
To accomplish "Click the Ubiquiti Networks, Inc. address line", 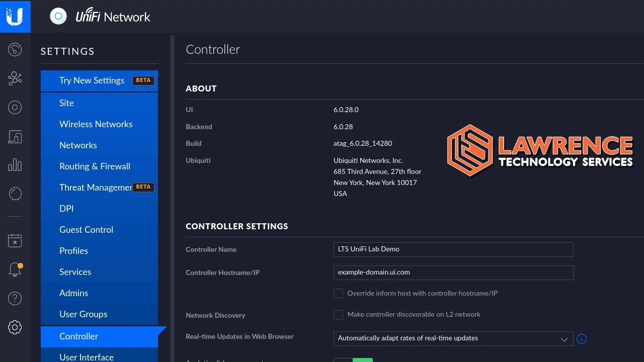I will coord(368,160).
